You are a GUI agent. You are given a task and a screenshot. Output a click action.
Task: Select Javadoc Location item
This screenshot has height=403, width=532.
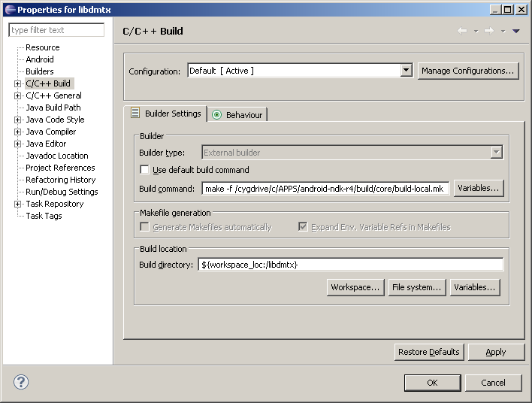(57, 156)
